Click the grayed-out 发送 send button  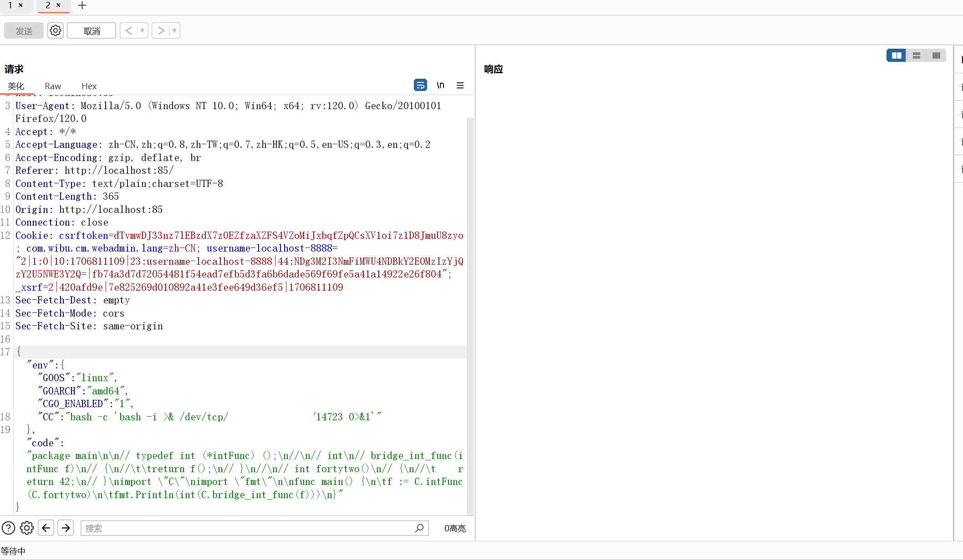click(24, 31)
